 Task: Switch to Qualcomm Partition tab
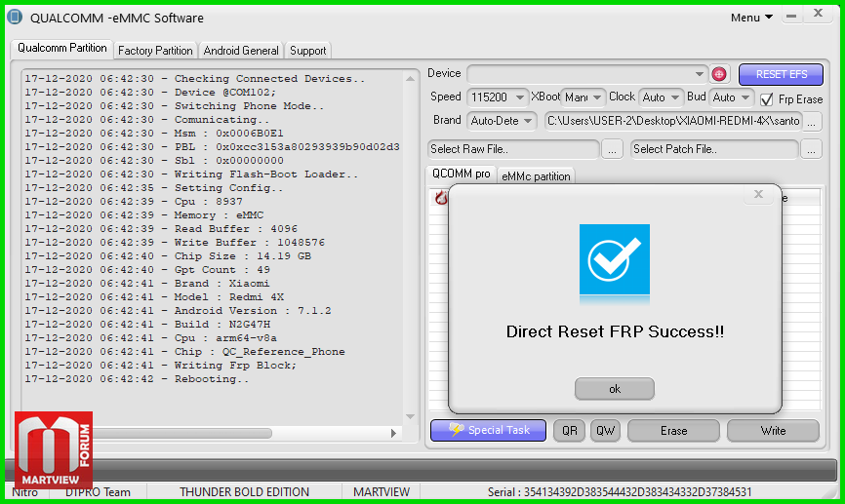click(x=62, y=48)
